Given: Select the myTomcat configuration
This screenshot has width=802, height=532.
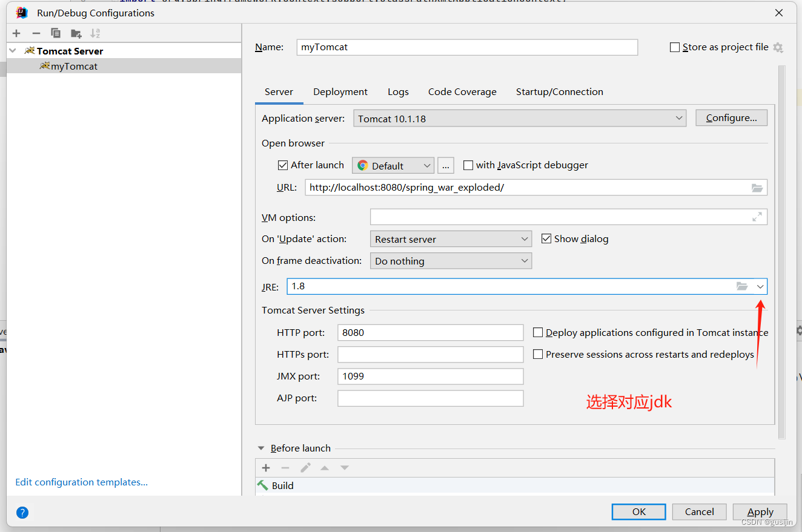Looking at the screenshot, I should pyautogui.click(x=124, y=66).
